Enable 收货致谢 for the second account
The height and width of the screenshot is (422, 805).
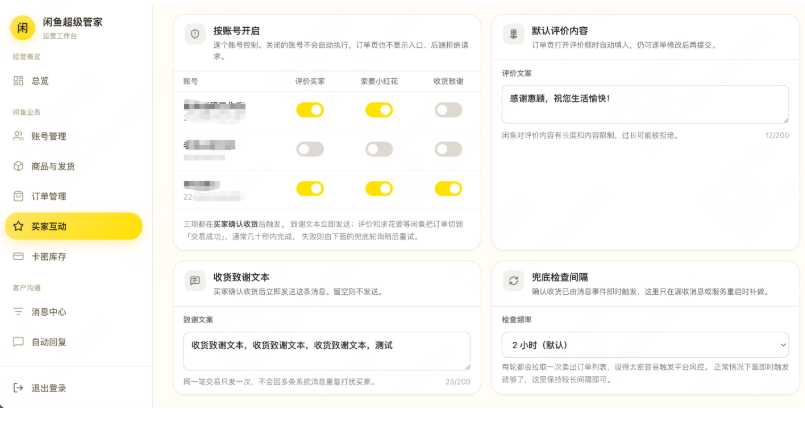448,149
